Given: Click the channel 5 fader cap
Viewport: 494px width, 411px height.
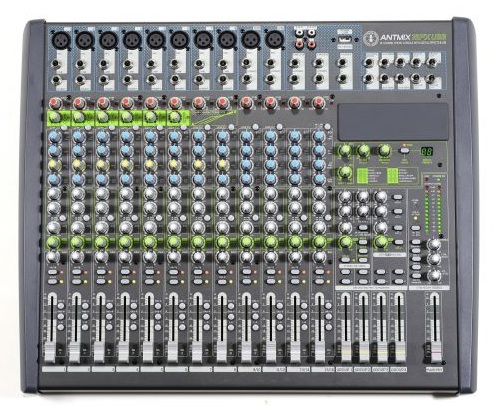Looking at the screenshot, I should (148, 352).
